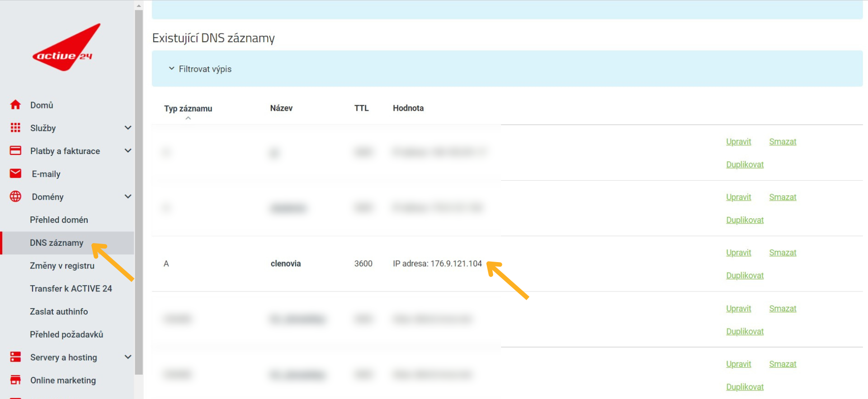Collapse the Domény section chevron
The width and height of the screenshot is (868, 399).
click(x=128, y=197)
